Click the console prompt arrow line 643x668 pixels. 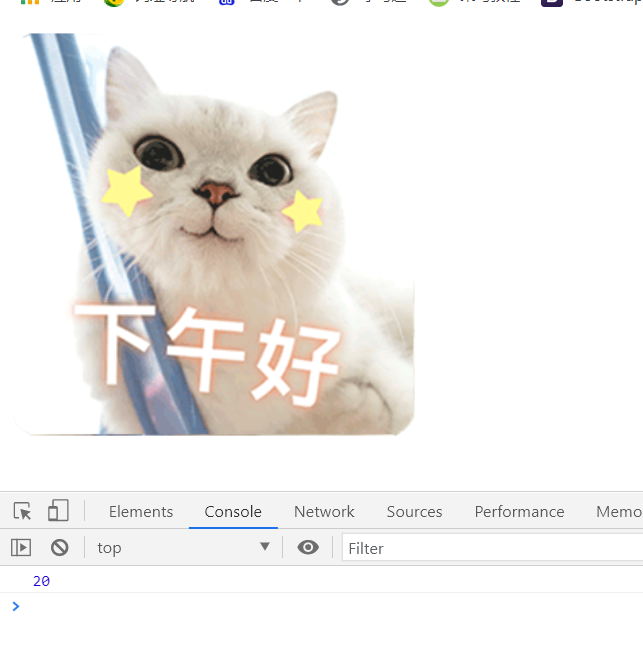(321, 606)
